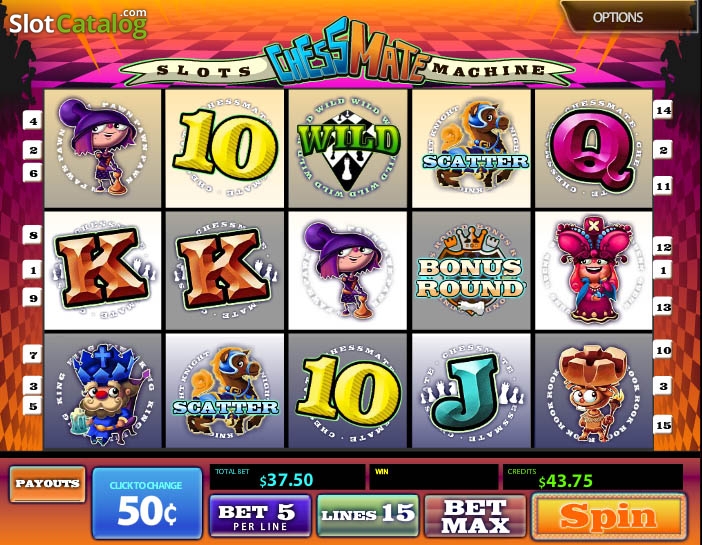This screenshot has height=545, width=702.
Task: Click the Bet Max button
Action: (x=475, y=515)
